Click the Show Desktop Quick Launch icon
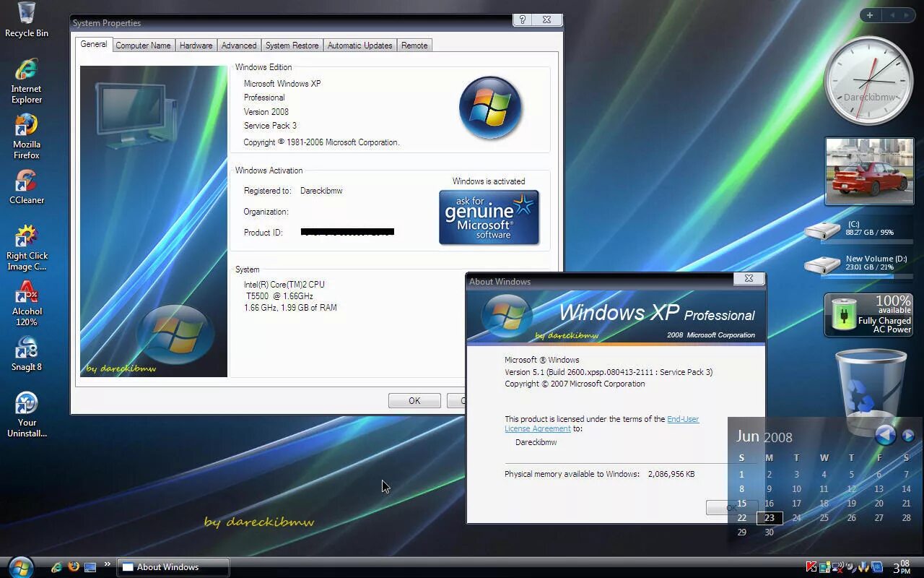 coord(90,567)
